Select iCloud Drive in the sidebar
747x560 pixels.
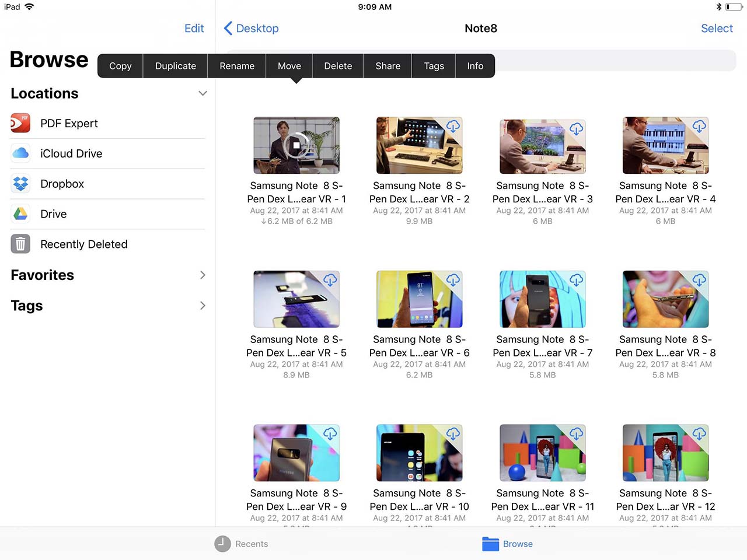(x=71, y=153)
